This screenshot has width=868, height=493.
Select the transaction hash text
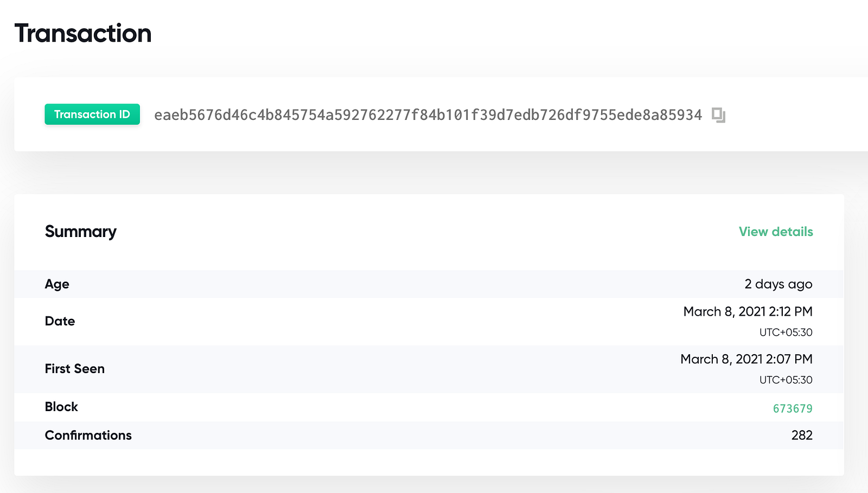(x=427, y=115)
